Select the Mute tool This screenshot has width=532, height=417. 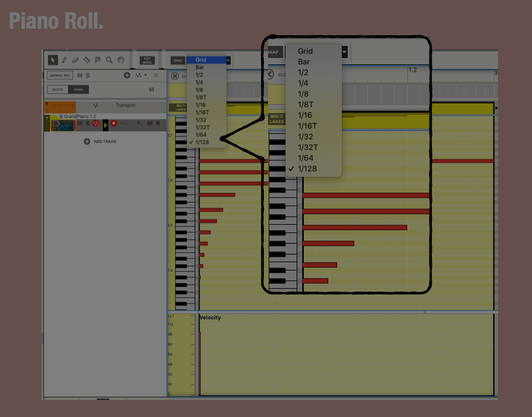[x=98, y=60]
